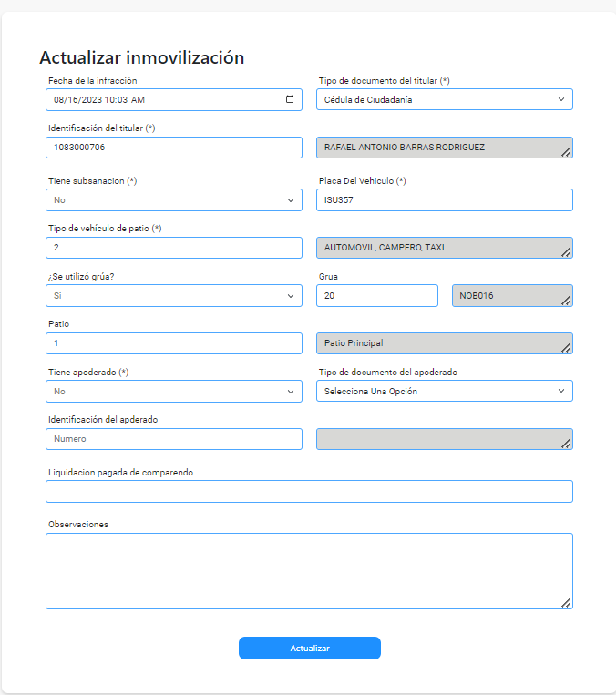
Task: Click resize grip on NOB016 field
Action: pos(566,301)
